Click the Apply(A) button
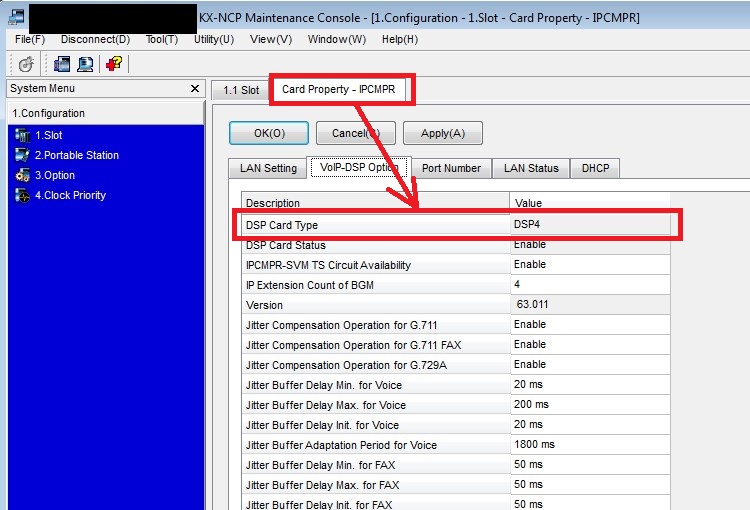Viewport: 750px width, 510px height. pyautogui.click(x=443, y=133)
